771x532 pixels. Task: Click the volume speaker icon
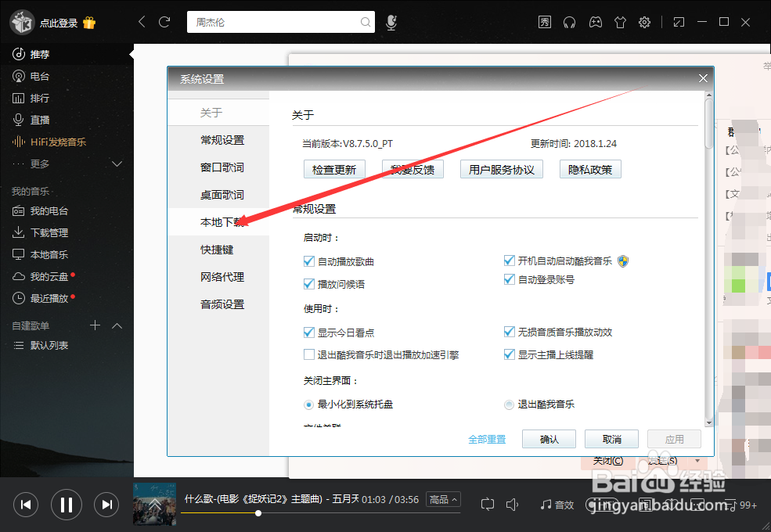pyautogui.click(x=512, y=505)
